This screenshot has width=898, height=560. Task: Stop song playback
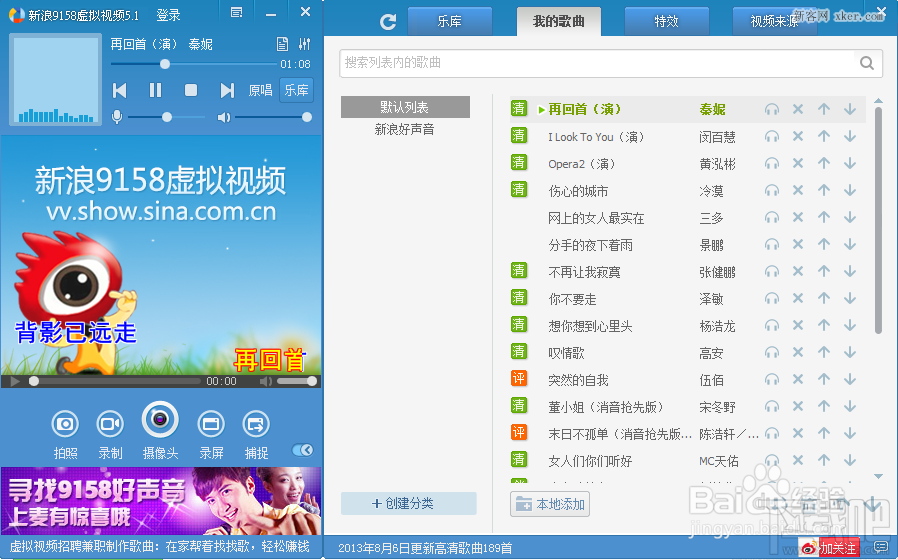191,90
